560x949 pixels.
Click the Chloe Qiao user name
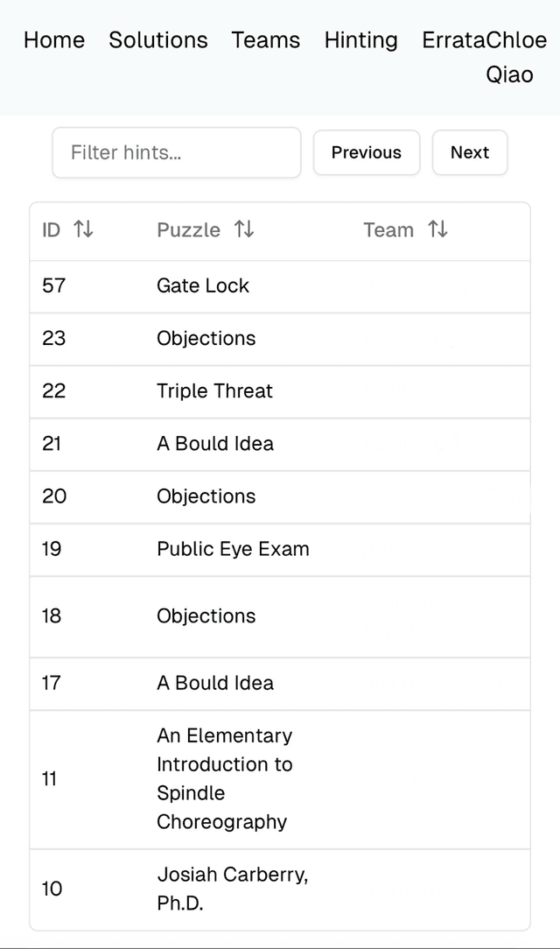pos(514,58)
